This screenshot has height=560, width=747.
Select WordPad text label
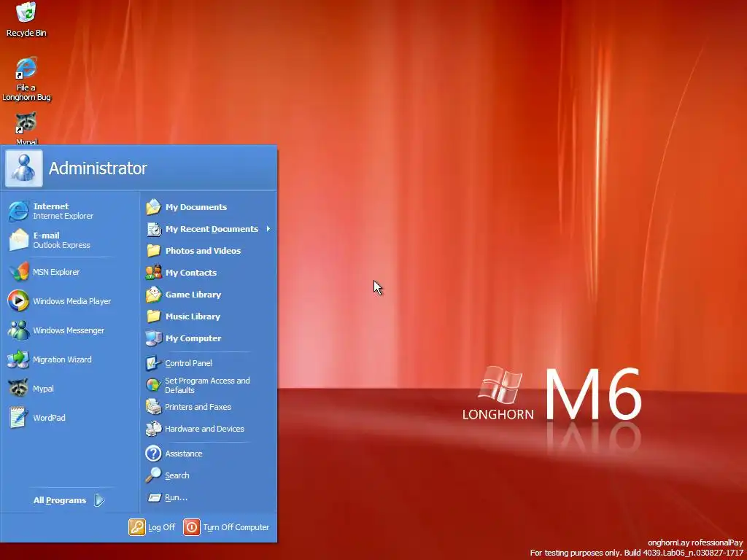pyautogui.click(x=49, y=418)
